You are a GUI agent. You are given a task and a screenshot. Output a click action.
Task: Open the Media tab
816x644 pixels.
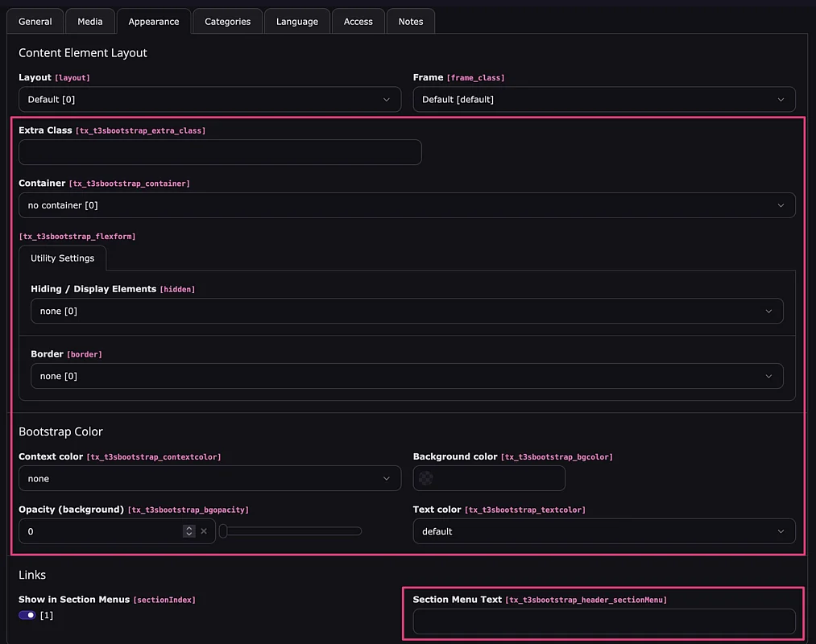pos(90,22)
